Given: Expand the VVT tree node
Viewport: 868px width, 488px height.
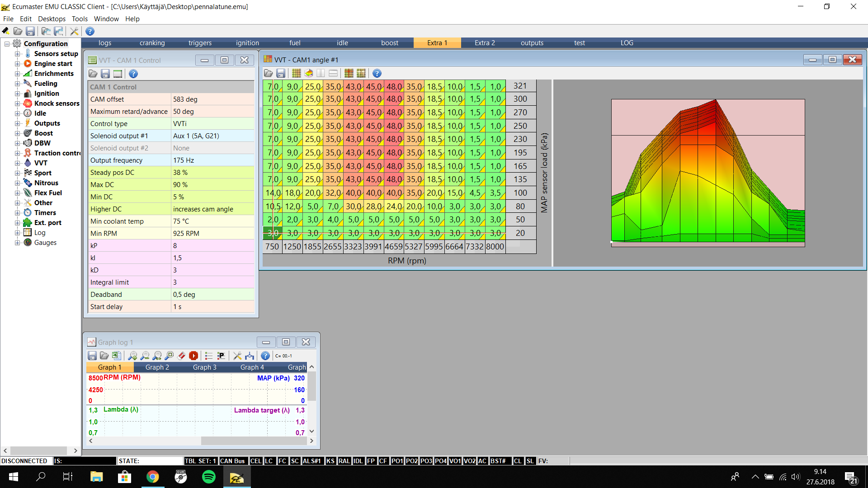Looking at the screenshot, I should pos(17,163).
